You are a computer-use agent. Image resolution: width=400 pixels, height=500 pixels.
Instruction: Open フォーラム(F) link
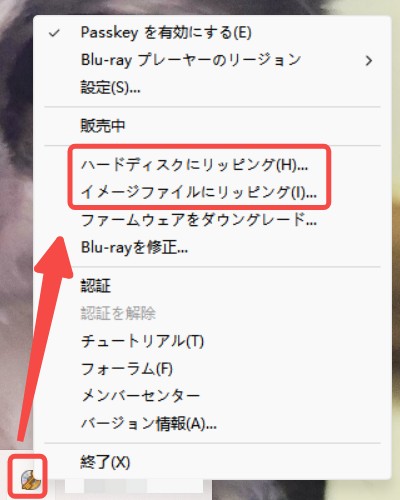click(x=127, y=369)
